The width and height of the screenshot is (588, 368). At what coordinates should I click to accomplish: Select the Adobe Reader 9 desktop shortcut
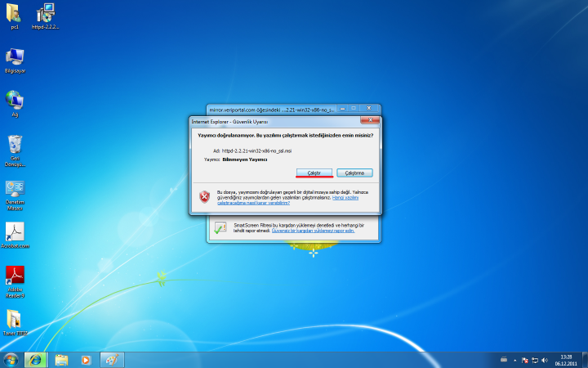(x=15, y=276)
